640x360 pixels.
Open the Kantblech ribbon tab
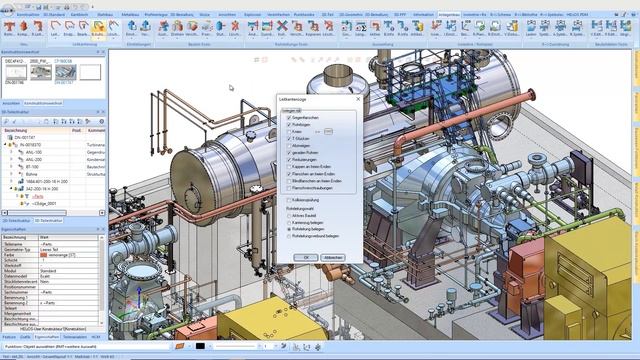pyautogui.click(x=79, y=15)
